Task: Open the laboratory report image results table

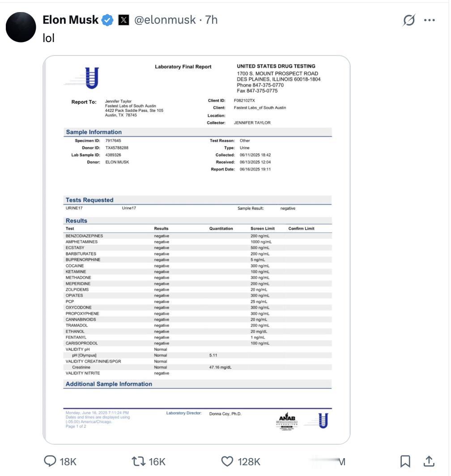Action: pos(197,300)
